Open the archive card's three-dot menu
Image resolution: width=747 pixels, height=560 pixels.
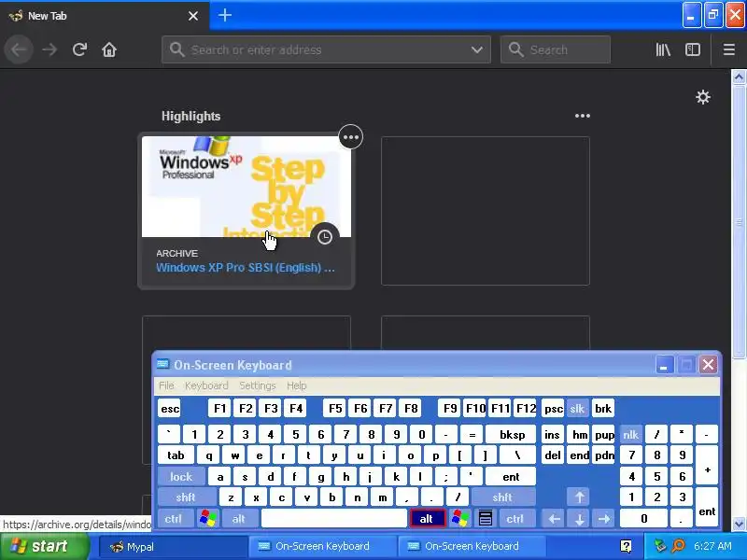351,137
